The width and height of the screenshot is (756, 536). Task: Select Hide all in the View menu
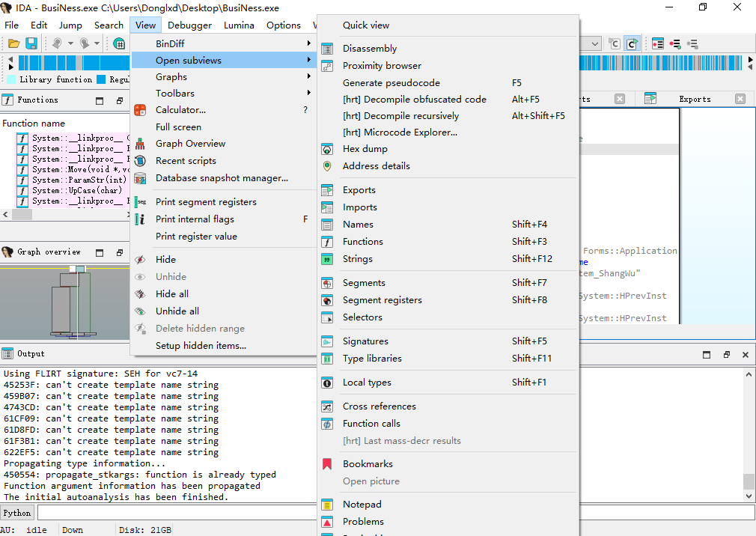pos(171,294)
